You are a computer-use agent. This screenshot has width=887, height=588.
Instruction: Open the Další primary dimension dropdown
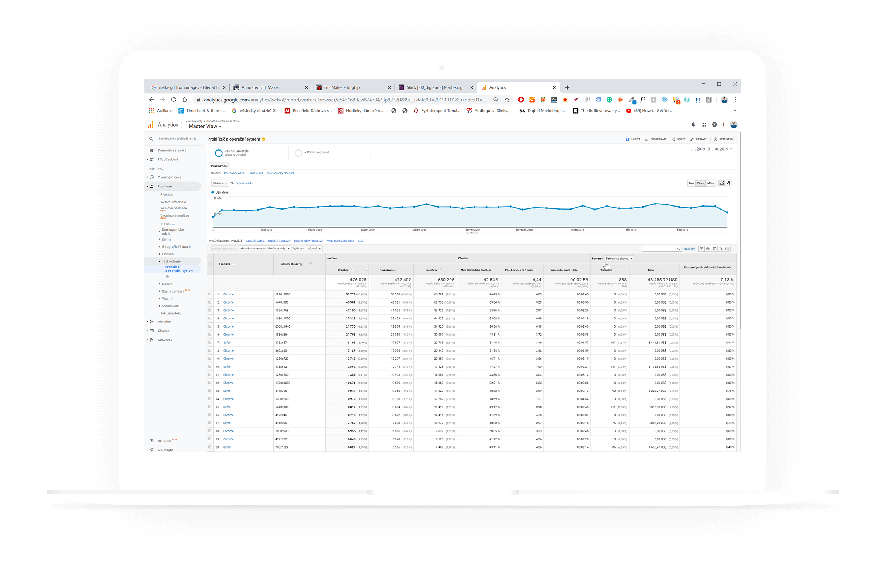(x=361, y=241)
